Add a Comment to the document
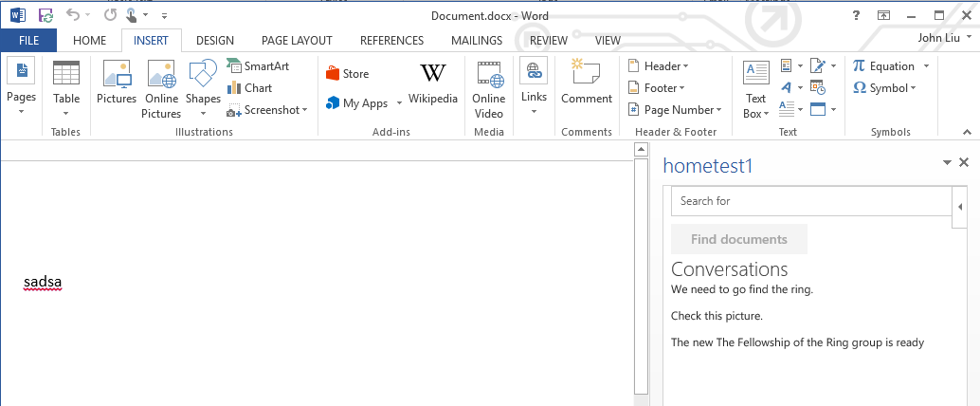Image resolution: width=980 pixels, height=406 pixels. click(x=586, y=83)
